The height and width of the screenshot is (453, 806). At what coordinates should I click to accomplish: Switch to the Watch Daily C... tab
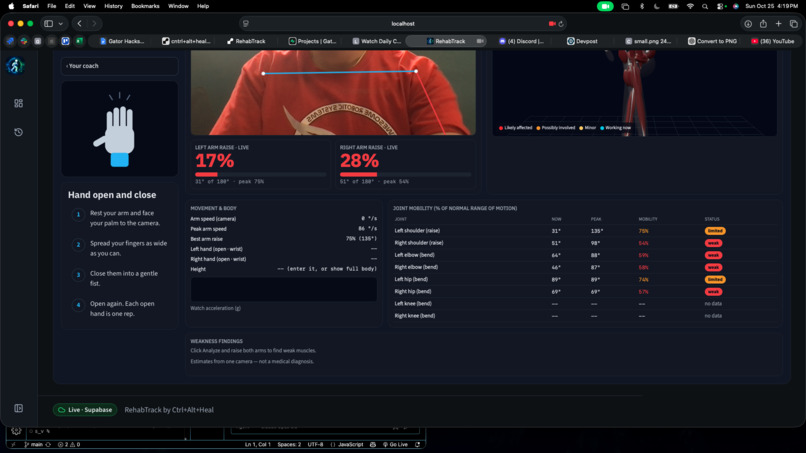376,41
